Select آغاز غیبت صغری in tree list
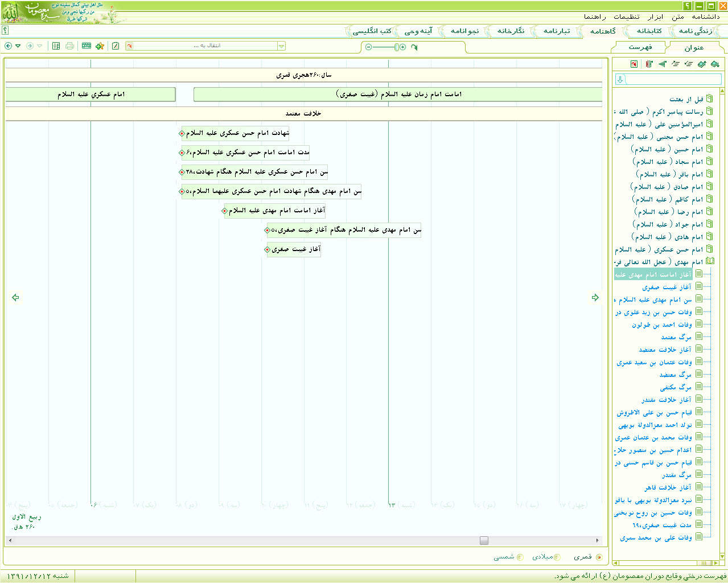The image size is (728, 583). (666, 288)
